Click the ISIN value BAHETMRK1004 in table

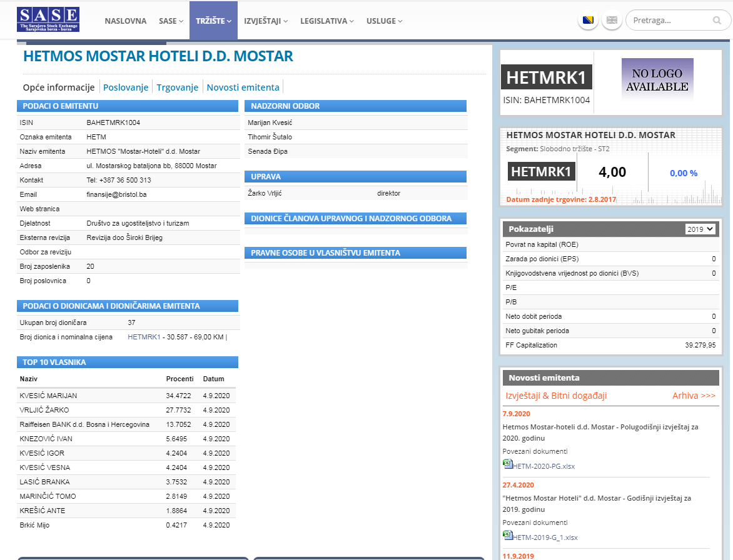coord(113,122)
